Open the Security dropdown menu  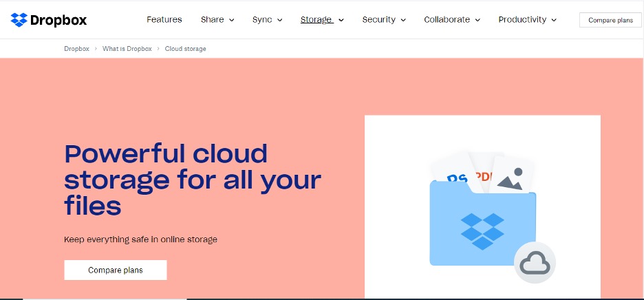point(383,20)
